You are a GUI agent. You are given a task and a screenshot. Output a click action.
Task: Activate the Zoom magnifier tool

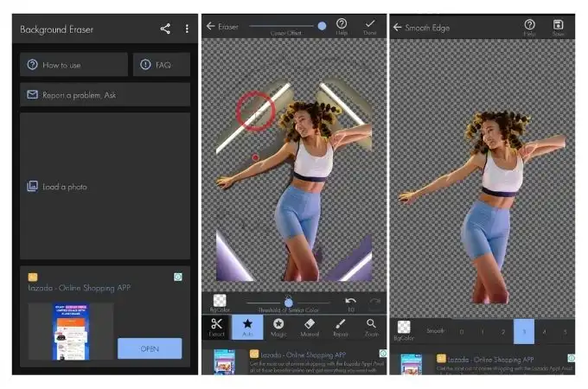[371, 327]
